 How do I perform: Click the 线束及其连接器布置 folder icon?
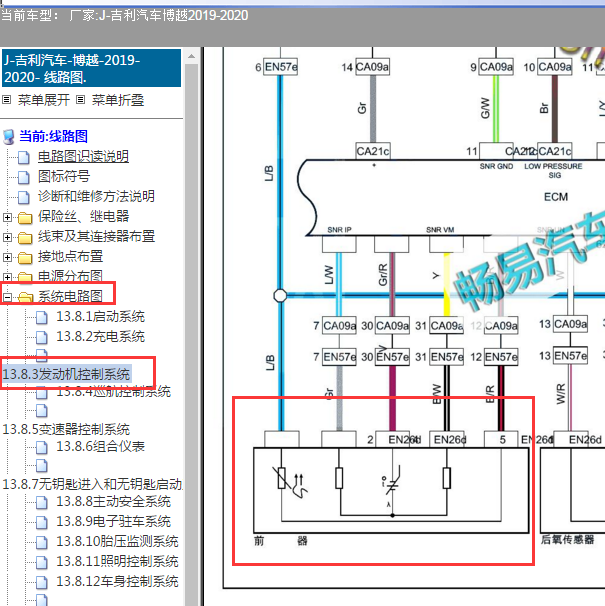tap(25, 238)
